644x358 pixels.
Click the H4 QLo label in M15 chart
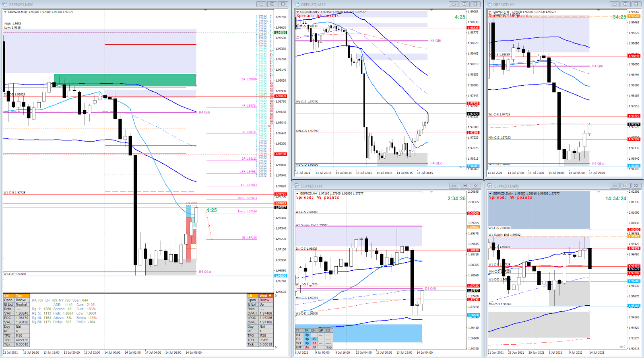(436, 163)
